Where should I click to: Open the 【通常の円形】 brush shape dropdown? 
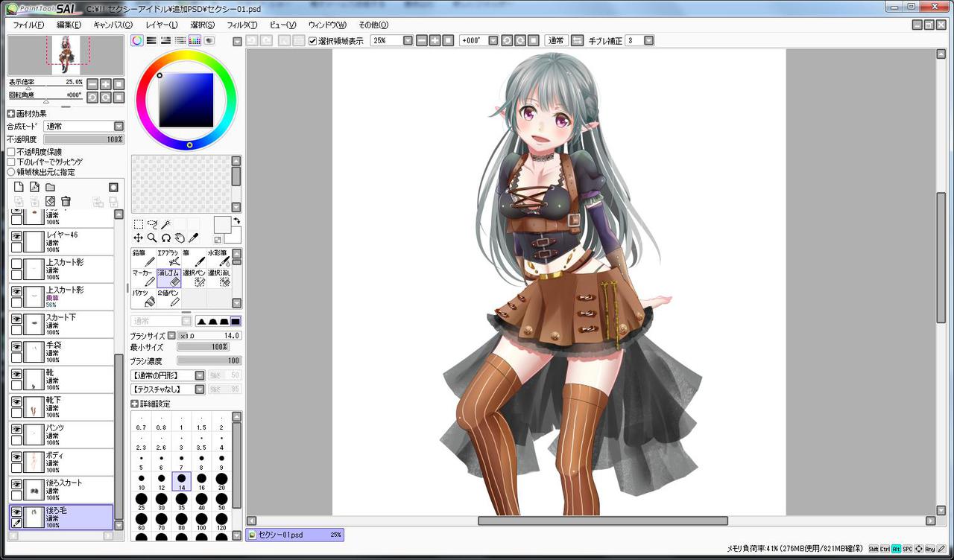click(200, 375)
